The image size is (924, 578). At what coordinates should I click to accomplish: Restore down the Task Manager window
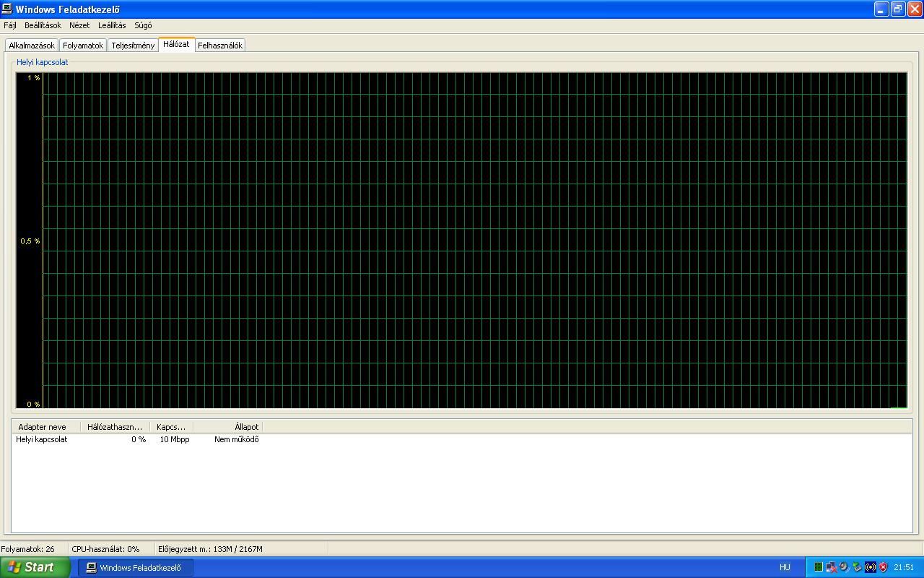click(898, 9)
